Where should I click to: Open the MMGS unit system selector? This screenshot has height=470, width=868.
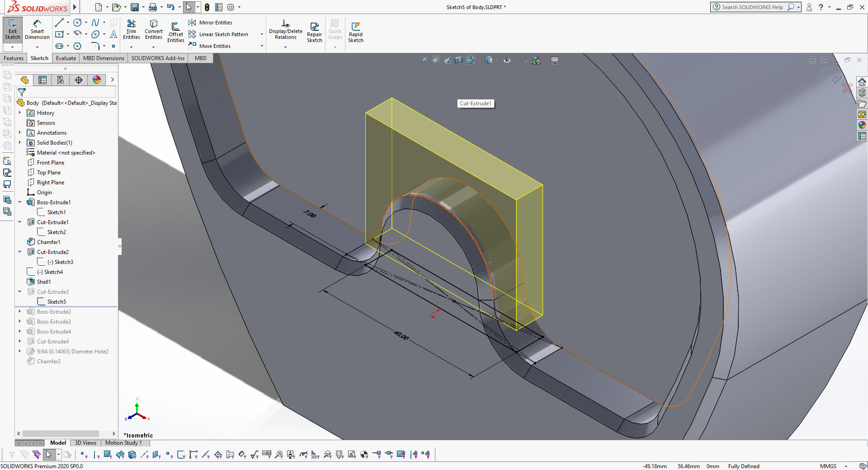point(828,466)
